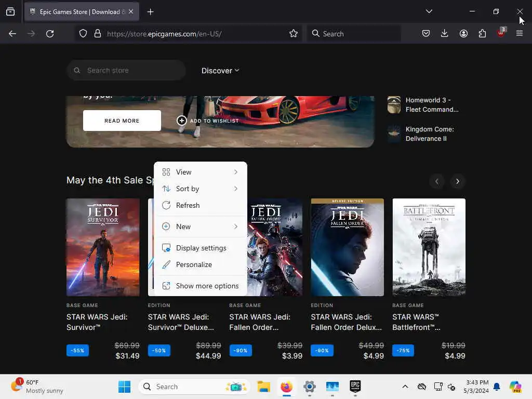The width and height of the screenshot is (532, 399).
Task: Open Battlefront Ultimate Edition cover
Action: click(429, 247)
